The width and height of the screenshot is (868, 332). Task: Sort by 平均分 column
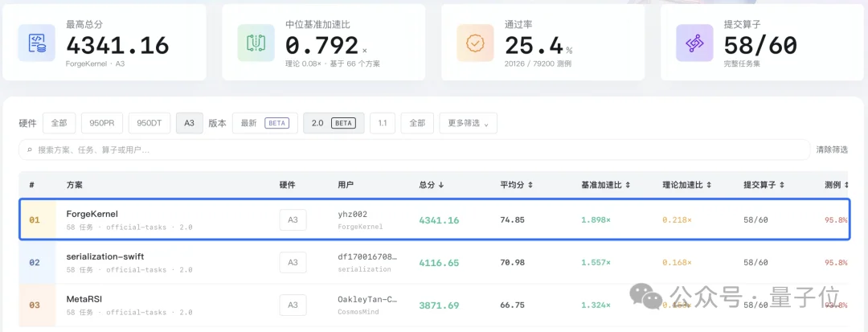[517, 185]
